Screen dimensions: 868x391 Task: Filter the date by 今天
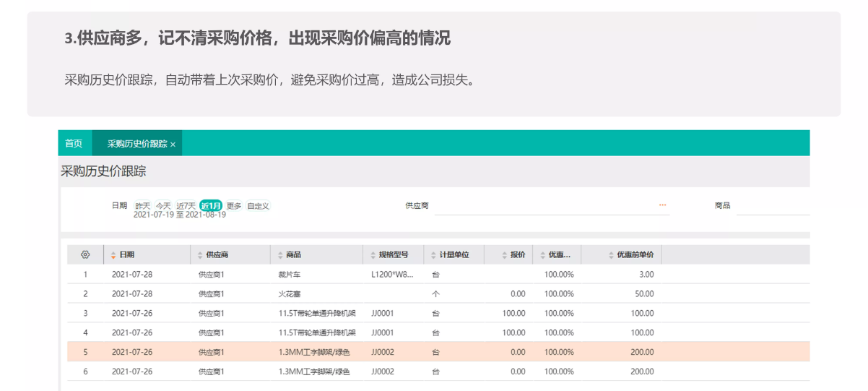(x=163, y=206)
